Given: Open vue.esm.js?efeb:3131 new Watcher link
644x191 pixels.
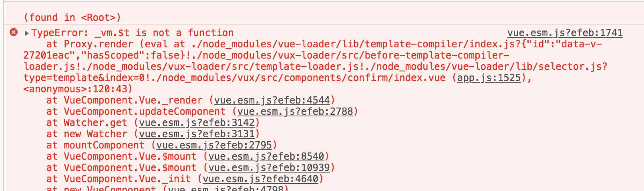Looking at the screenshot, I should (197, 134).
